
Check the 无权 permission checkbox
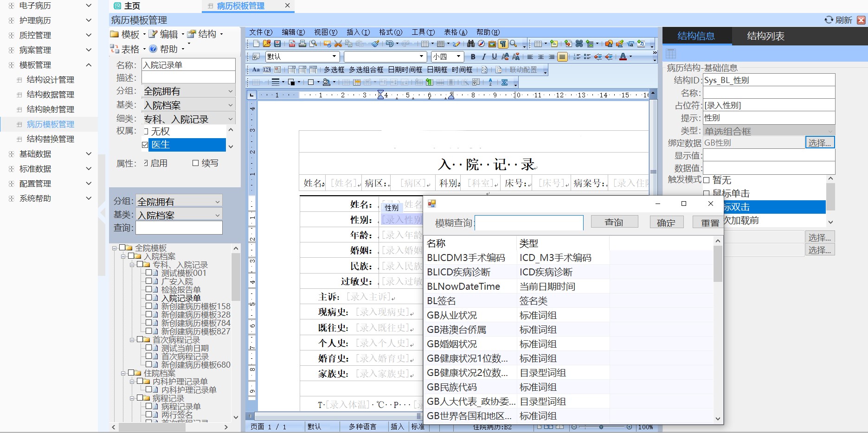[x=146, y=132]
